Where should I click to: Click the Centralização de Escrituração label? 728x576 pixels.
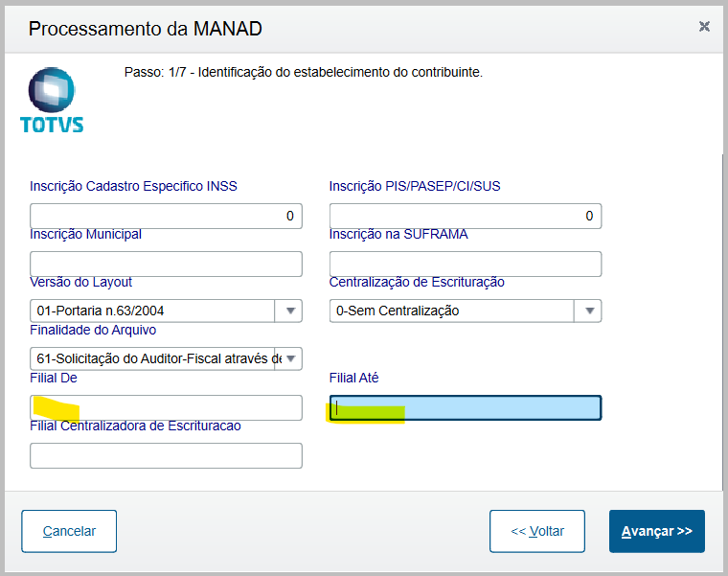(x=417, y=282)
